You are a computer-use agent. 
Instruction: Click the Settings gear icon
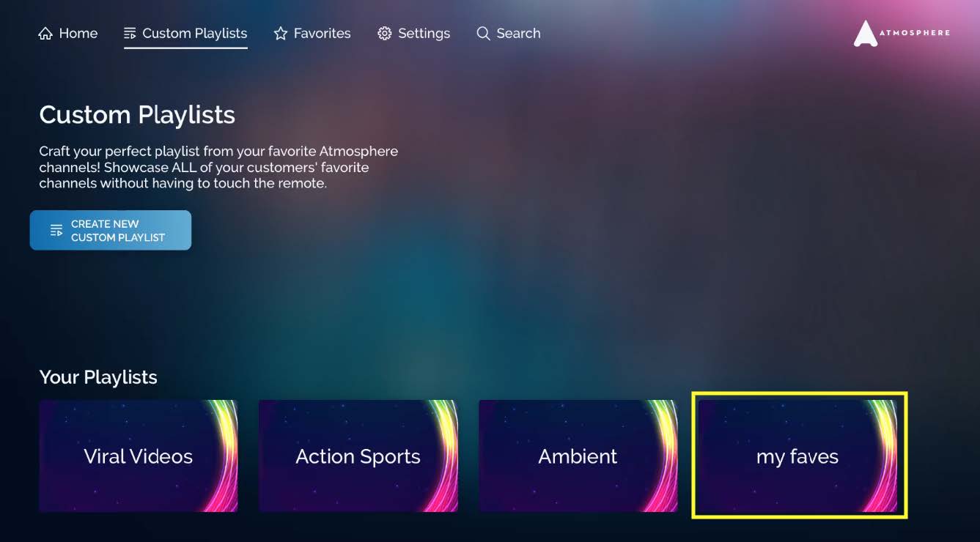(x=385, y=34)
